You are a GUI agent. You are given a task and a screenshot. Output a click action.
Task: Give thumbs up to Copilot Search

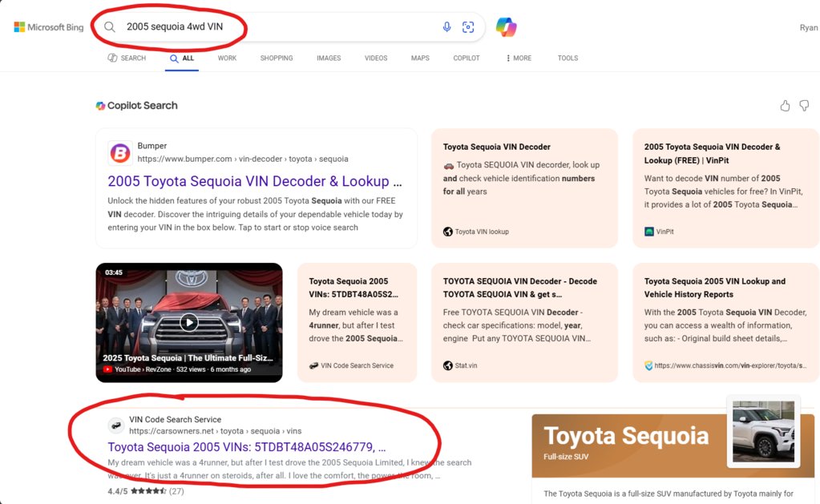point(785,106)
